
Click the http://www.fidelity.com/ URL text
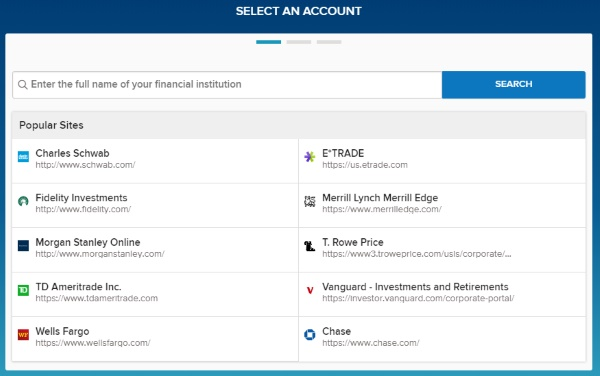(x=83, y=209)
